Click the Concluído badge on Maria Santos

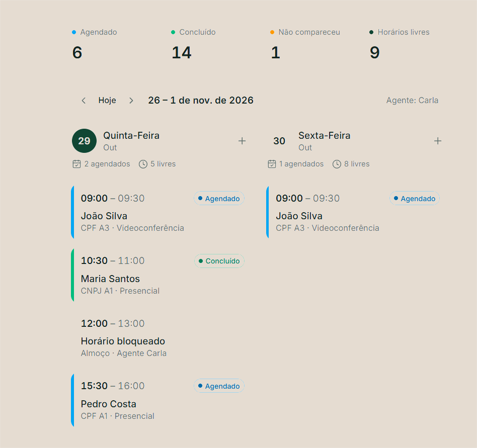[219, 261]
